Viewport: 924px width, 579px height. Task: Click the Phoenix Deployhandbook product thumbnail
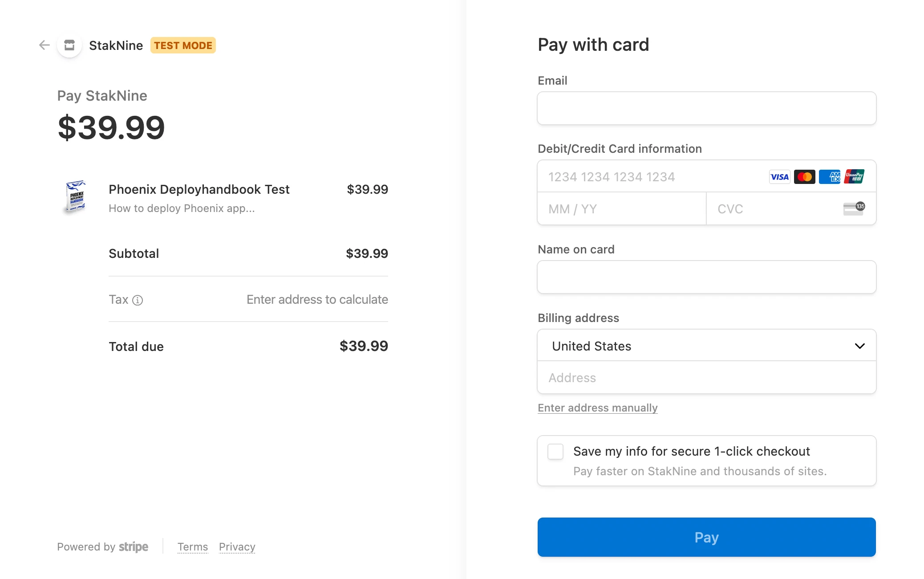[75, 197]
